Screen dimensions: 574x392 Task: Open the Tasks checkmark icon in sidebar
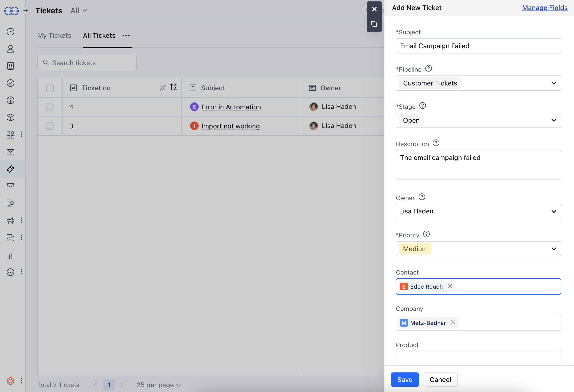[10, 83]
